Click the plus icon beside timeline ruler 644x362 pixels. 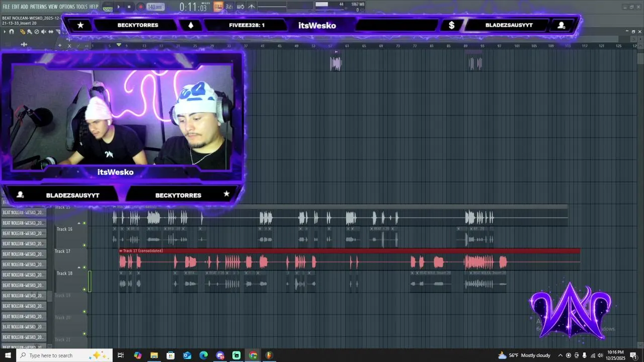click(59, 46)
